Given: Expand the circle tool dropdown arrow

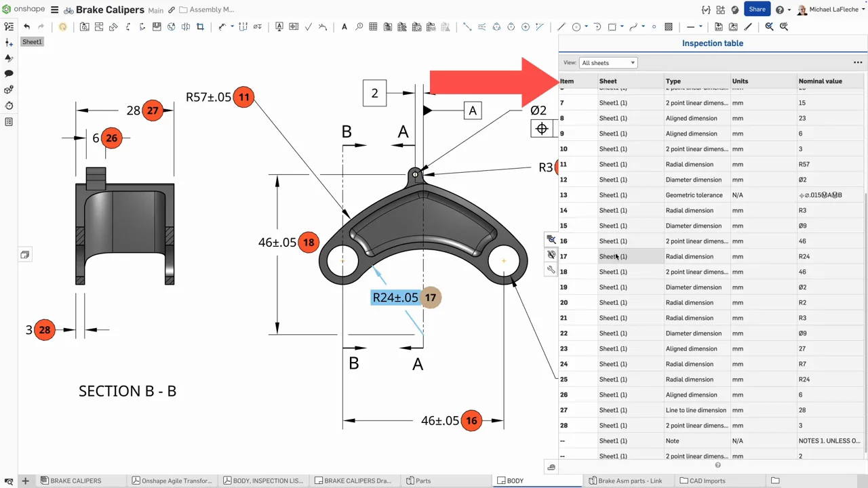Looking at the screenshot, I should click(586, 27).
